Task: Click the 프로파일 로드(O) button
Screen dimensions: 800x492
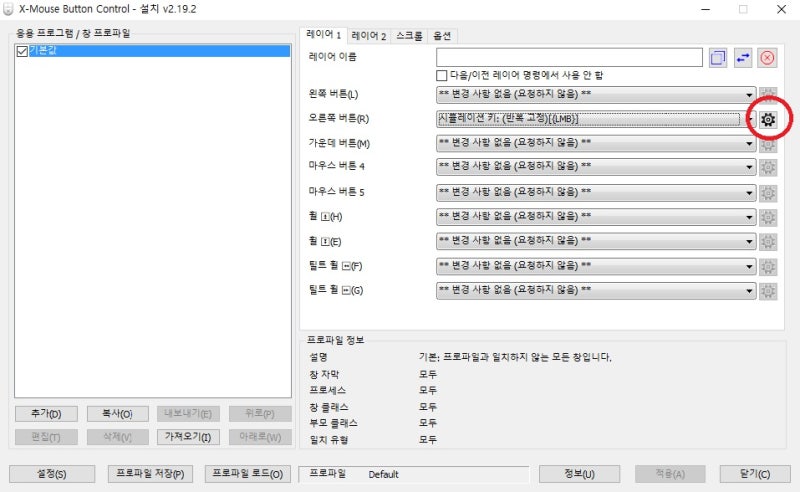Action: tap(247, 474)
